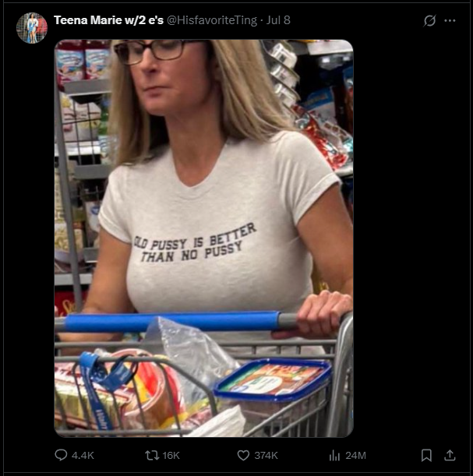Viewport: 473px width, 476px height.
Task: Open view analytics bar-chart icon
Action: (334, 456)
